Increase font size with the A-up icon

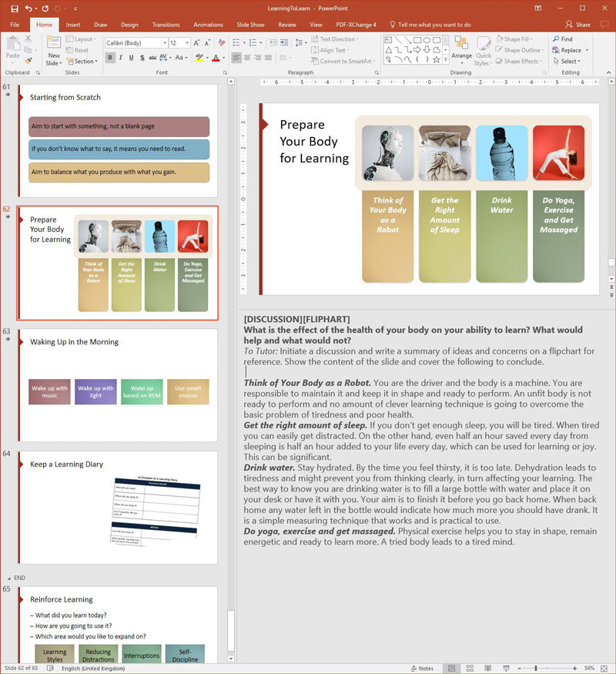[196, 43]
